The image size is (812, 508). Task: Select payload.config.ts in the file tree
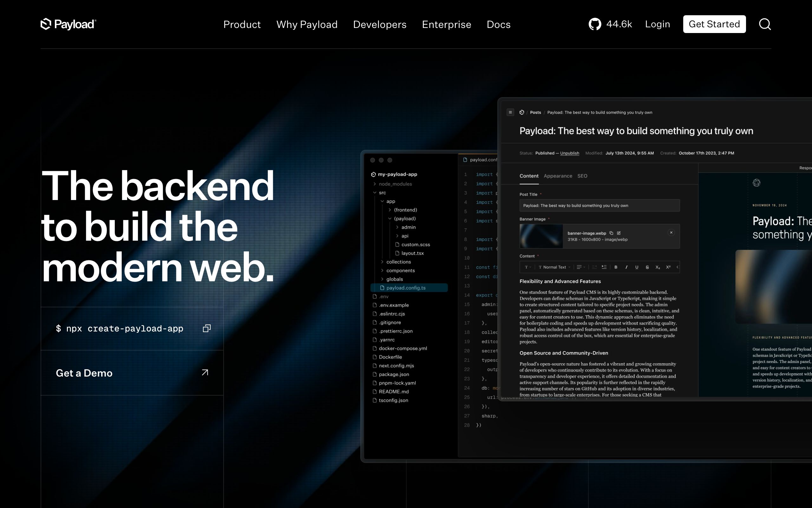pyautogui.click(x=409, y=288)
